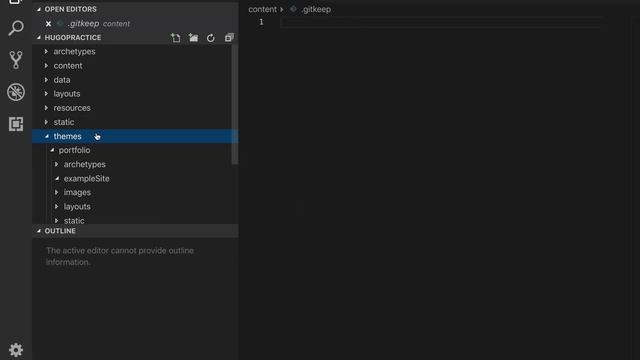Open the Source Control view
The height and width of the screenshot is (360, 640).
16,60
